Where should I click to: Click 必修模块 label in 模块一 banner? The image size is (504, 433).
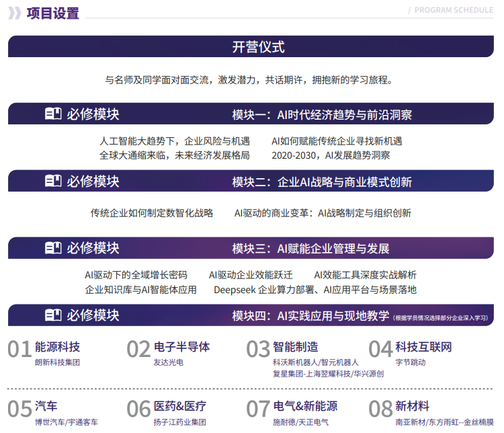93,114
